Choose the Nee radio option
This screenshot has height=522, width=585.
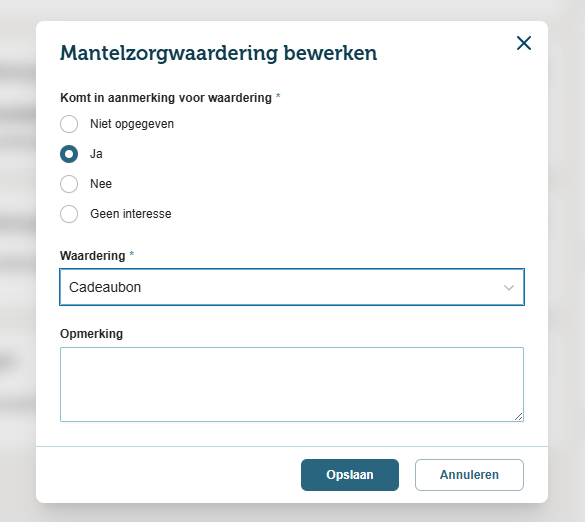pyautogui.click(x=69, y=184)
